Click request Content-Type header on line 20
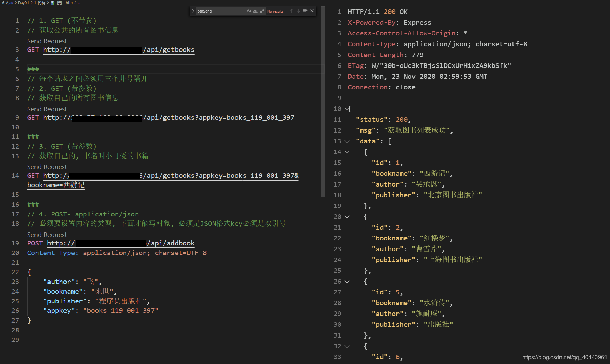Viewport: 610px width, 364px height. click(x=117, y=253)
